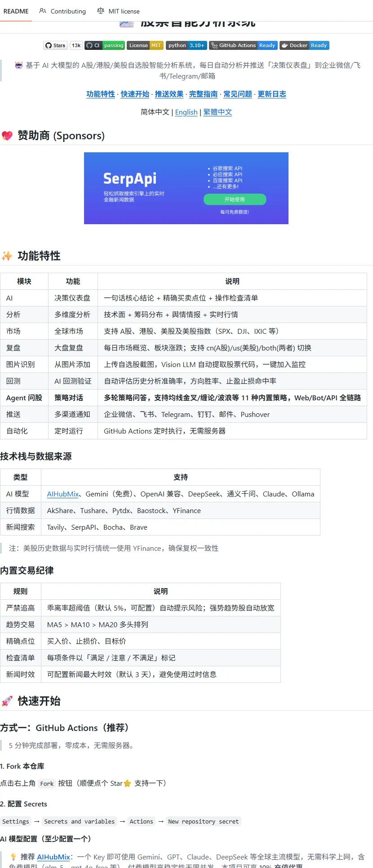Image resolution: width=373 pixels, height=868 pixels.
Task: Open the 推送效果 link
Action: pyautogui.click(x=169, y=94)
